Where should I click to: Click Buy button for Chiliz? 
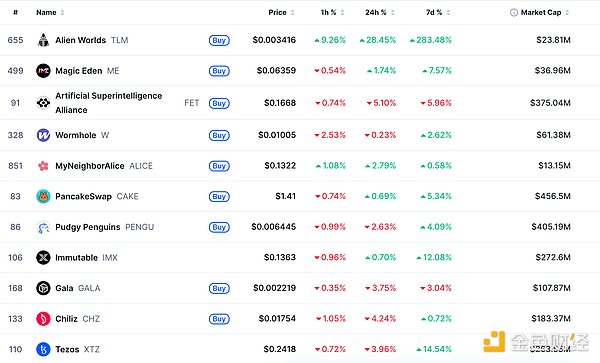[x=219, y=319]
